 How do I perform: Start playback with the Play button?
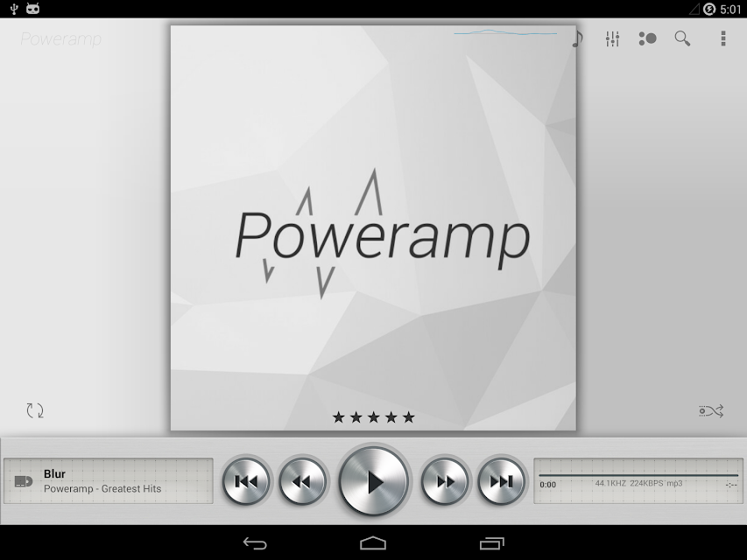coord(373,481)
